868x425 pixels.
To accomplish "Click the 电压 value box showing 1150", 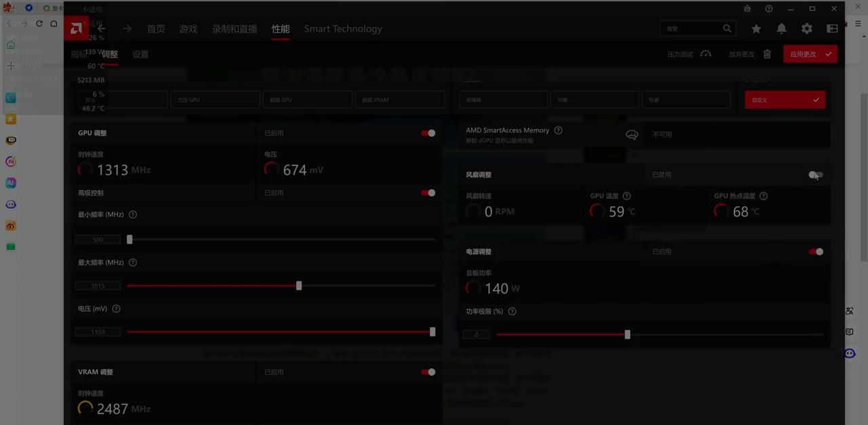I will tap(98, 332).
